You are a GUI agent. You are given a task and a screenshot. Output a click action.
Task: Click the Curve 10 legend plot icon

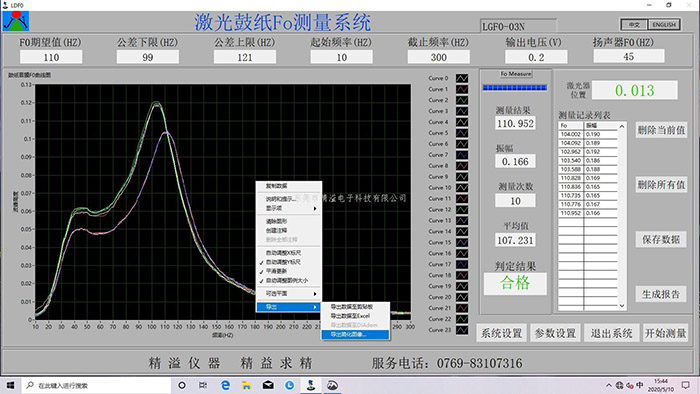click(462, 187)
